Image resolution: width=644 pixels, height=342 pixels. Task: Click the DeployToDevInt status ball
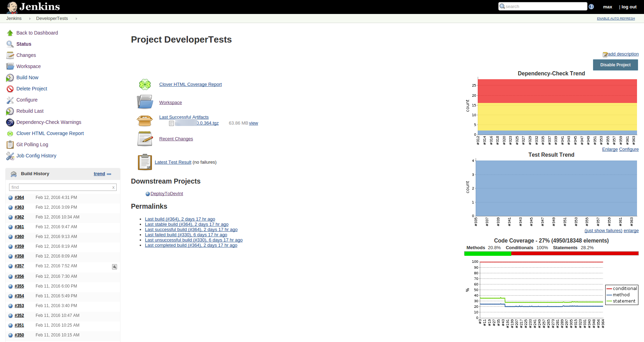(x=148, y=194)
